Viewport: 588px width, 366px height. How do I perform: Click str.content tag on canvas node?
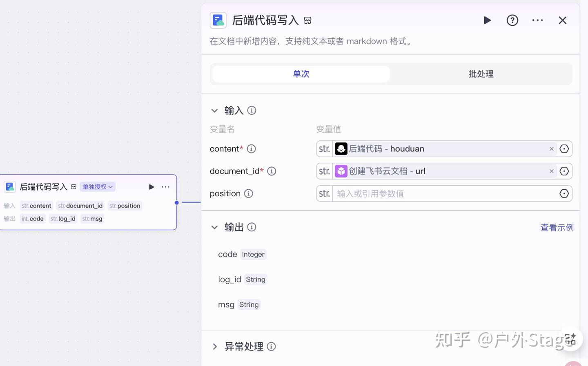[37, 206]
